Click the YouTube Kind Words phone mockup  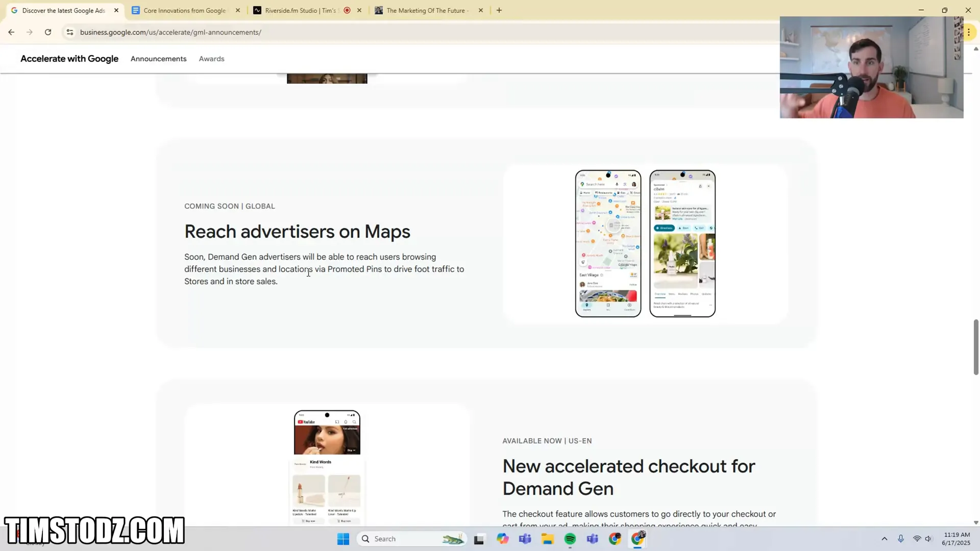[327, 467]
